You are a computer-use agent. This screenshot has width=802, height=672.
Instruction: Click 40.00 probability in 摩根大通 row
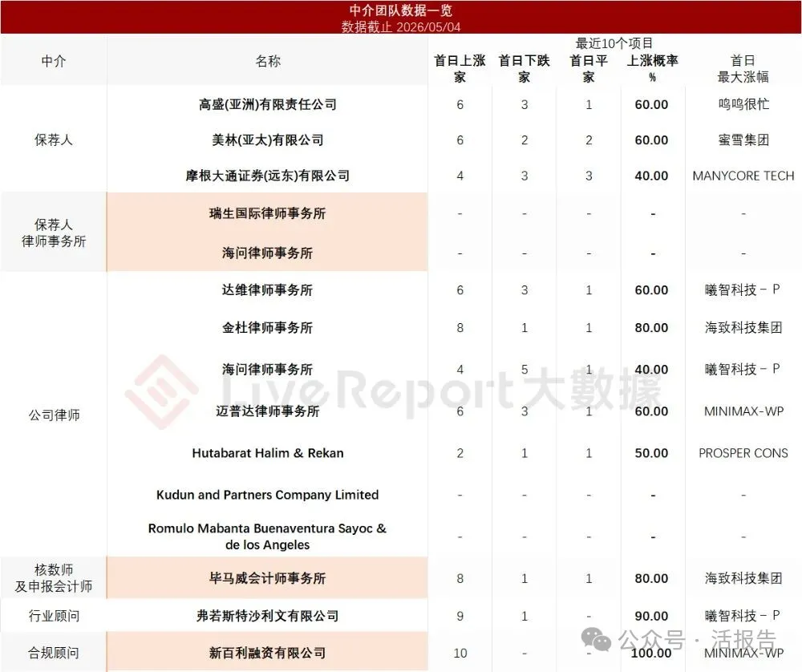point(651,176)
